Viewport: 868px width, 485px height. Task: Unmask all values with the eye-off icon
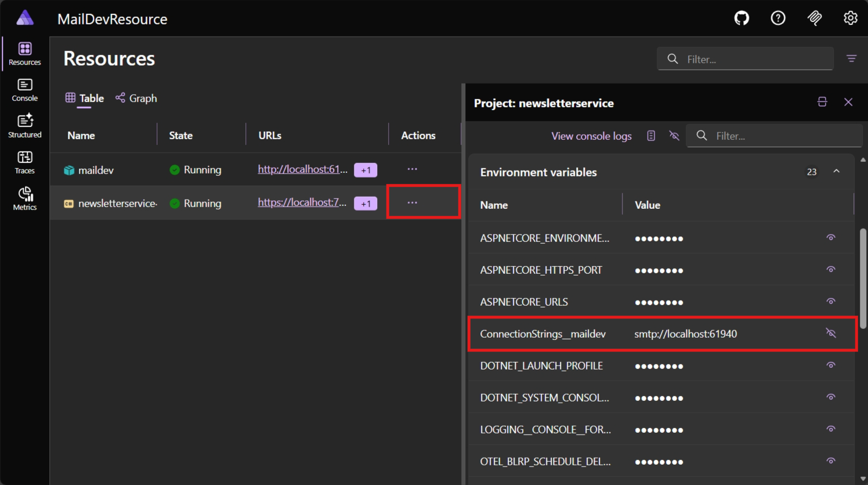(x=674, y=135)
